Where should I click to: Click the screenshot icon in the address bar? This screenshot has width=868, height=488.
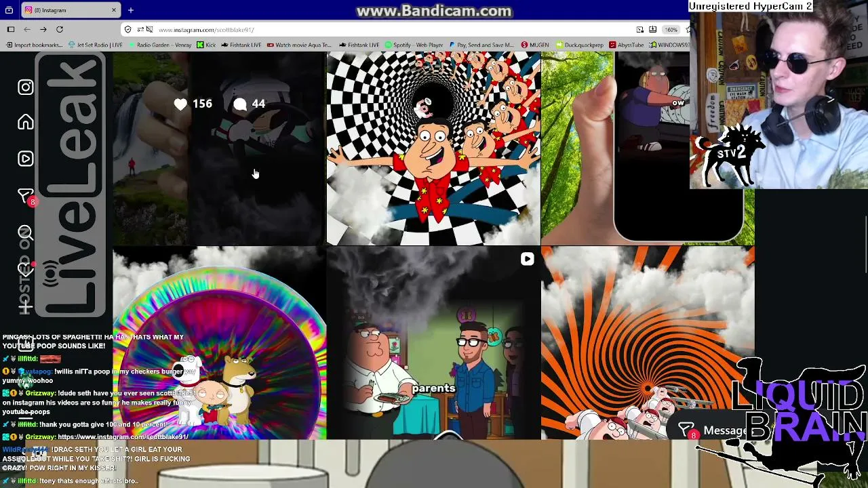pos(639,29)
